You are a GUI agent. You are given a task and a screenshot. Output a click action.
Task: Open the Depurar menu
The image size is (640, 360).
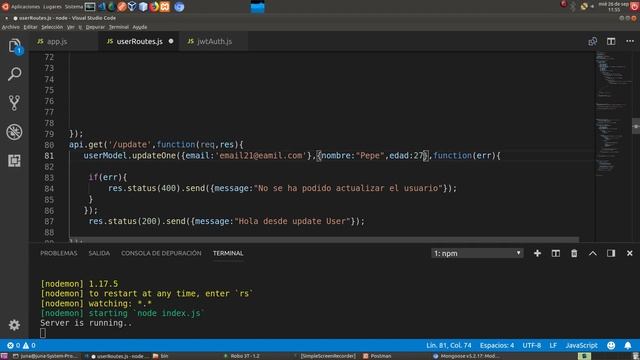point(95,27)
